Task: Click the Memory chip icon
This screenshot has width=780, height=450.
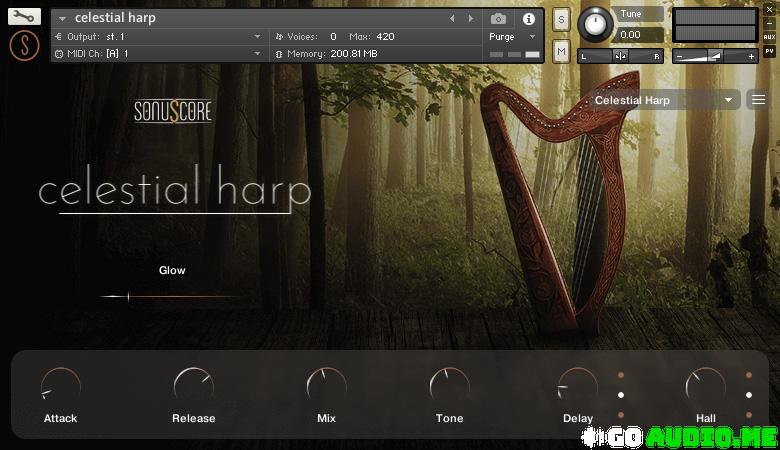Action: (x=279, y=54)
